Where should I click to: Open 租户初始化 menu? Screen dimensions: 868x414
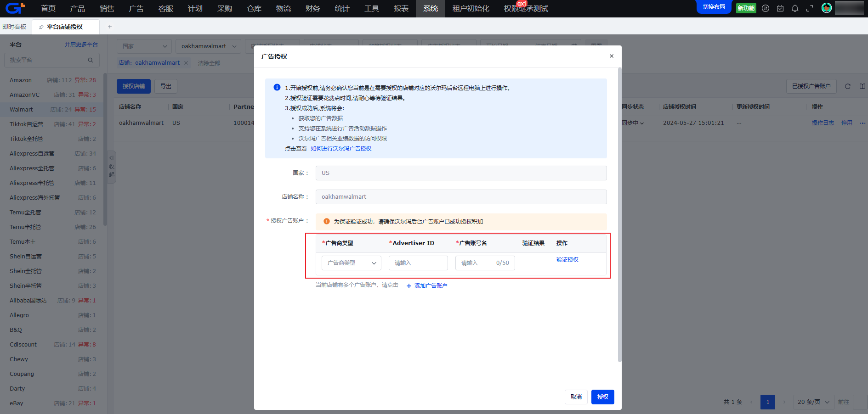coord(471,9)
